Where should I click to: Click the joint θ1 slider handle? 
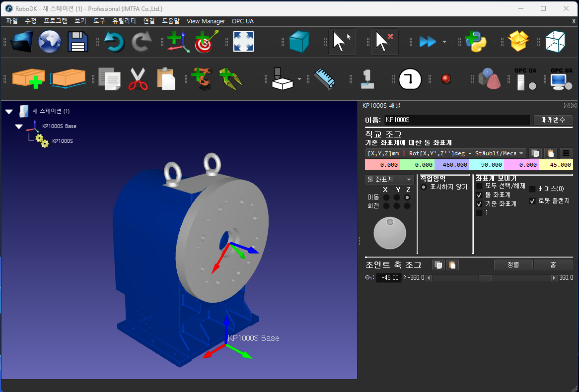pos(485,278)
